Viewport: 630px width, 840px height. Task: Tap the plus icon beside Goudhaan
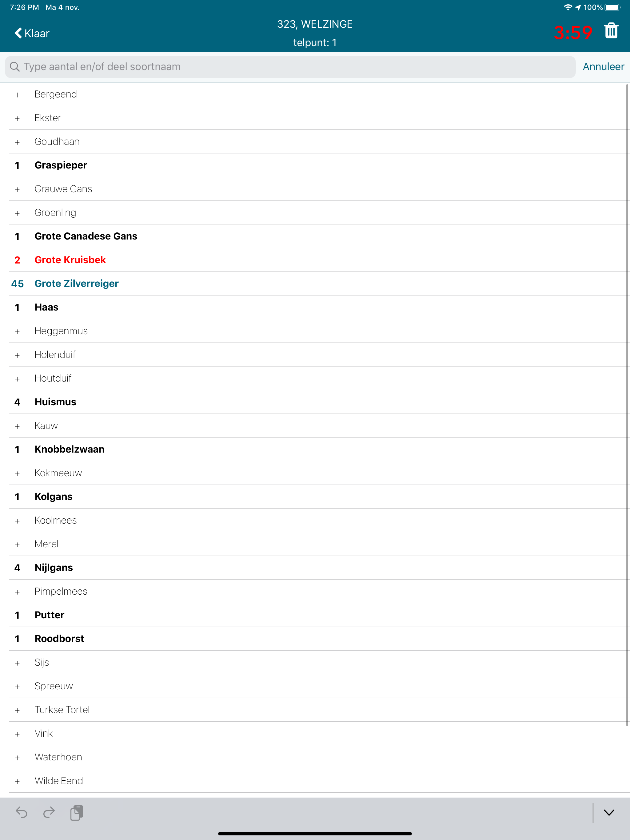[17, 142]
